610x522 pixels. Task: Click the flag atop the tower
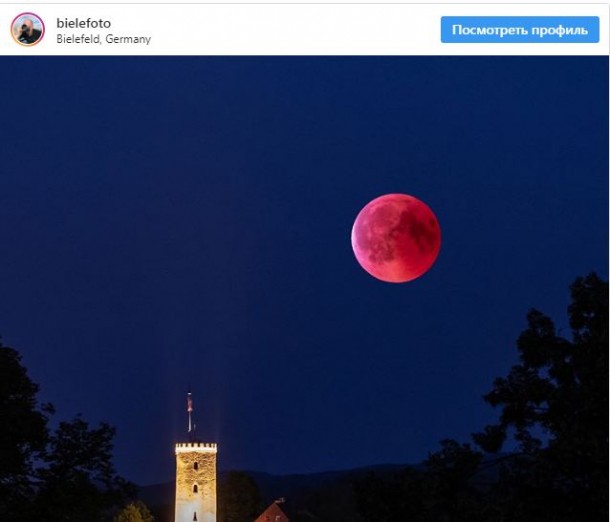pos(190,404)
